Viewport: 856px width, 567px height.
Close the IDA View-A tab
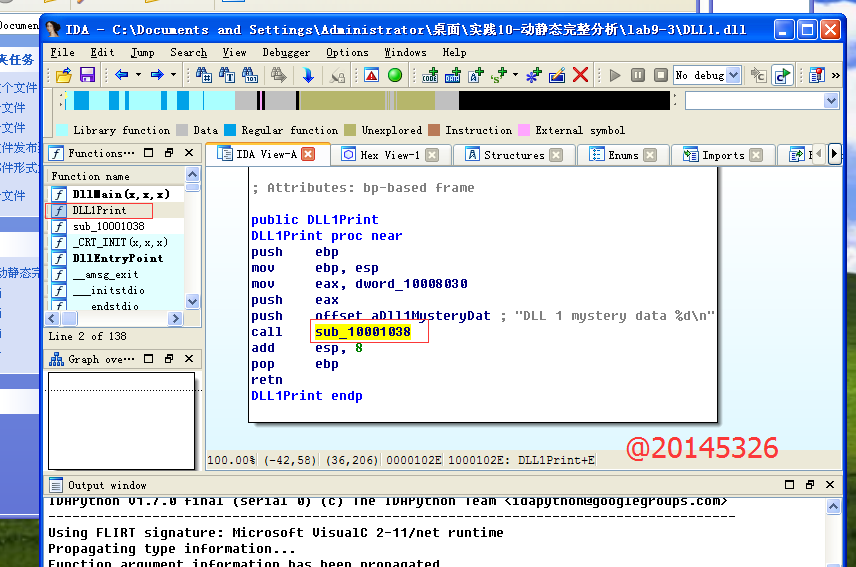(308, 154)
